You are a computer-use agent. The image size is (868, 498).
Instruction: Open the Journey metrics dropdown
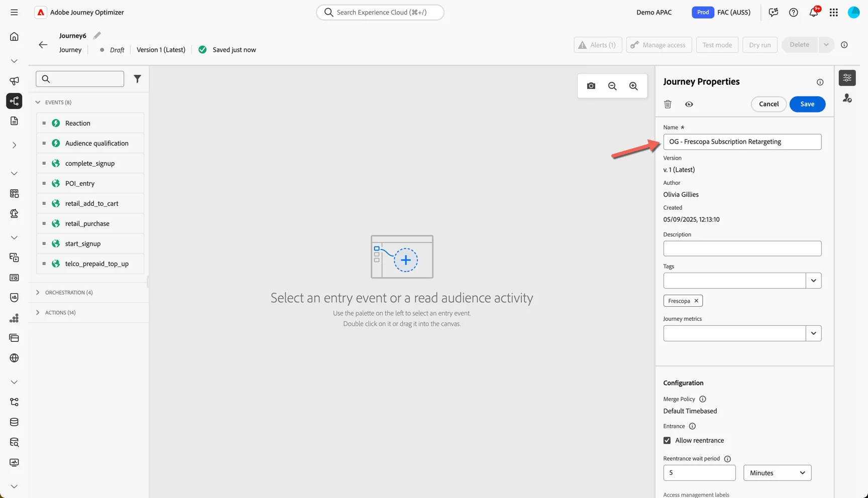click(813, 333)
